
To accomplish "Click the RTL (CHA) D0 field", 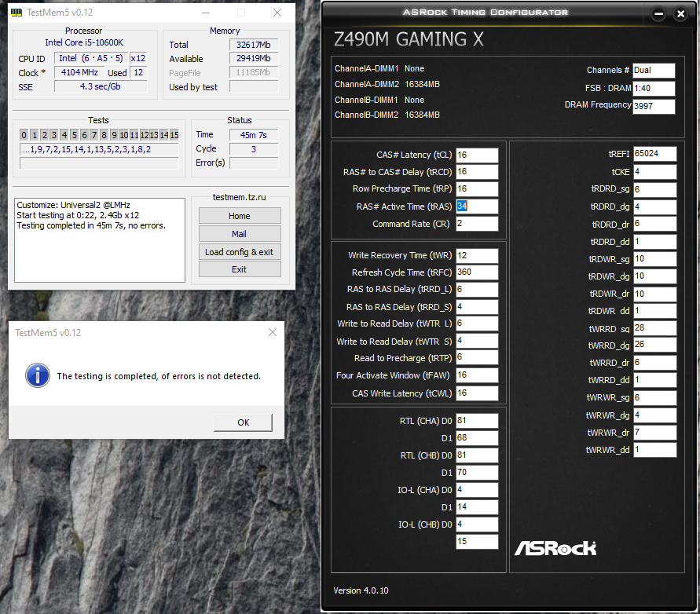I will coord(477,421).
